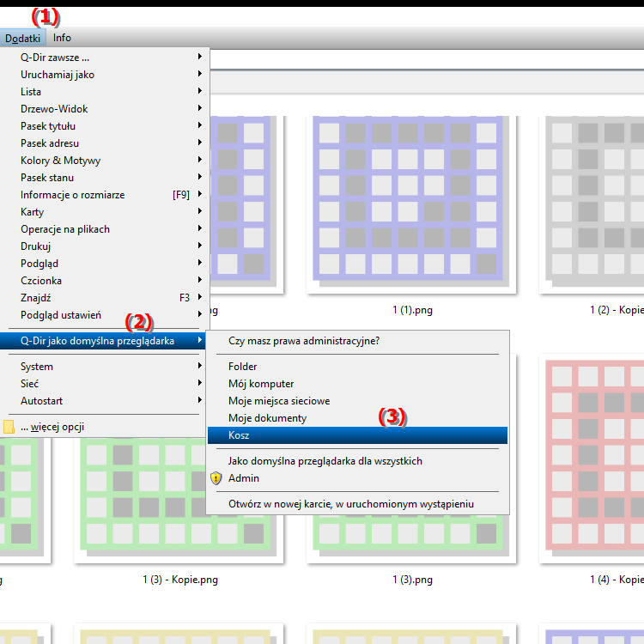Expand the 'Uruchamiaj jako' submenu

tap(105, 75)
